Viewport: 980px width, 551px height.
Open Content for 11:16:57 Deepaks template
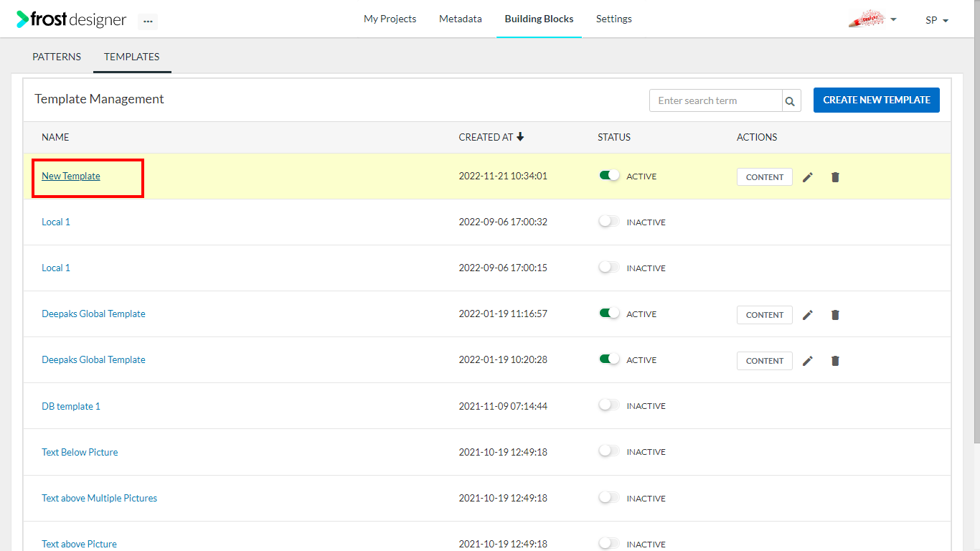[x=765, y=315]
